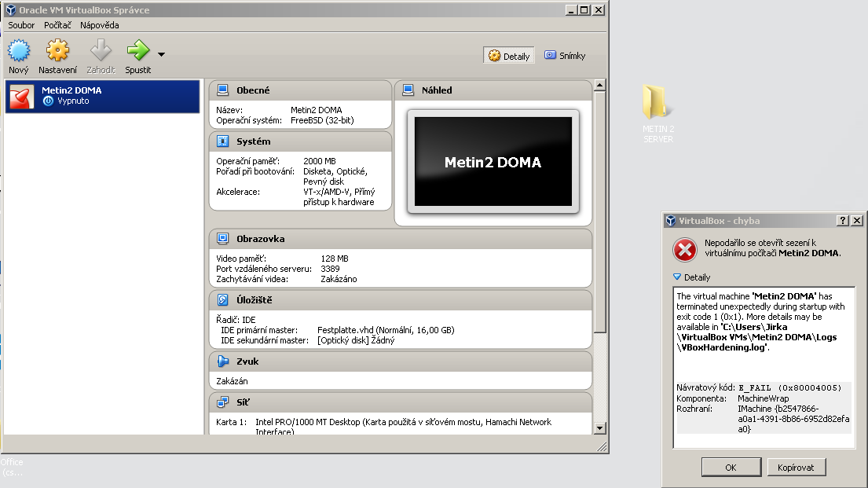Open the Obecné section header title
Viewport: 868px width, 488px height.
pos(253,90)
